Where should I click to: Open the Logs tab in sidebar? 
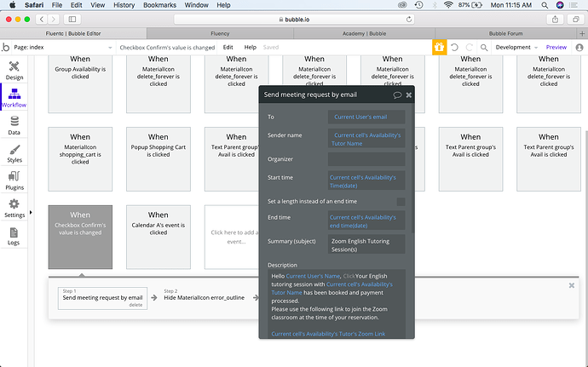click(14, 235)
